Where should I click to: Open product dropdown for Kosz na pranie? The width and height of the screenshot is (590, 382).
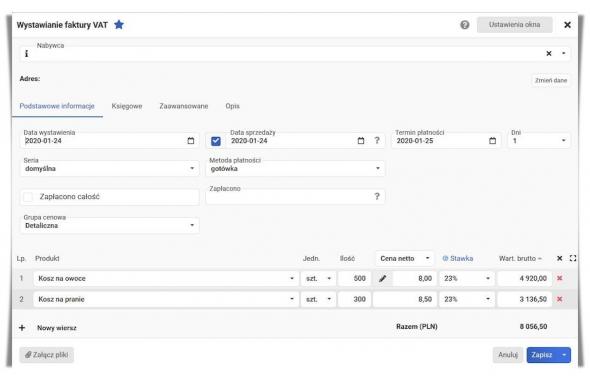pyautogui.click(x=292, y=299)
